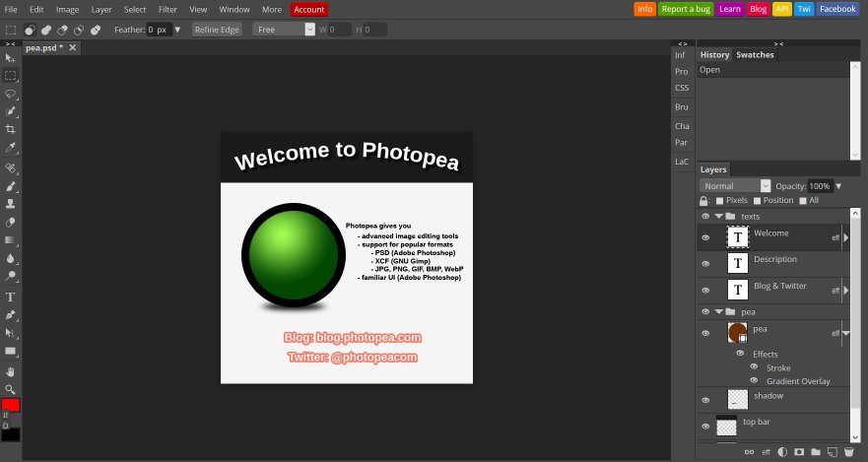
Task: Select the Dodge tool
Action: pyautogui.click(x=10, y=276)
